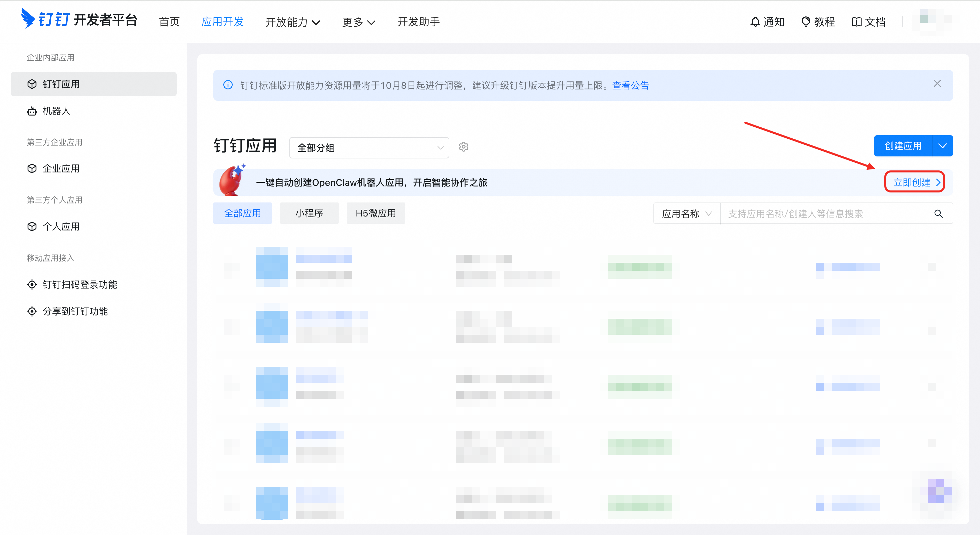Select 机器人 in the sidebar
980x535 pixels.
pyautogui.click(x=94, y=111)
